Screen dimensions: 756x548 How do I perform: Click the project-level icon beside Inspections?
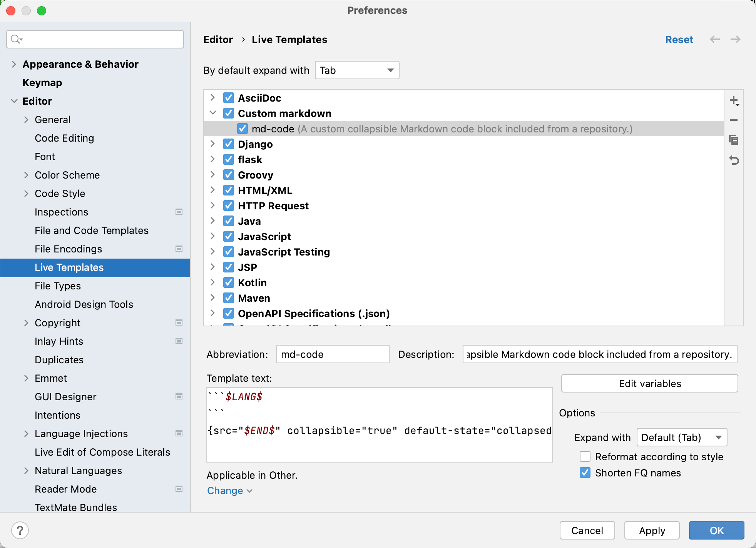(x=179, y=212)
